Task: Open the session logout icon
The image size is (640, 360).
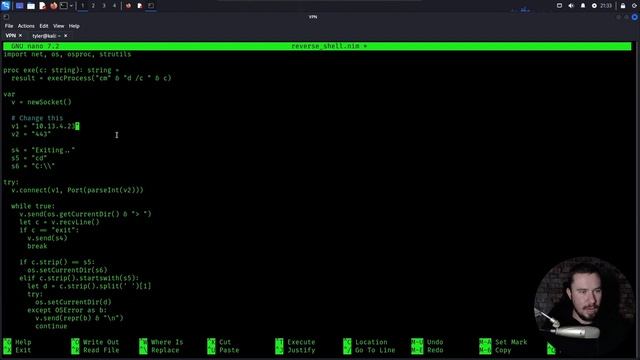Action: tap(635, 6)
